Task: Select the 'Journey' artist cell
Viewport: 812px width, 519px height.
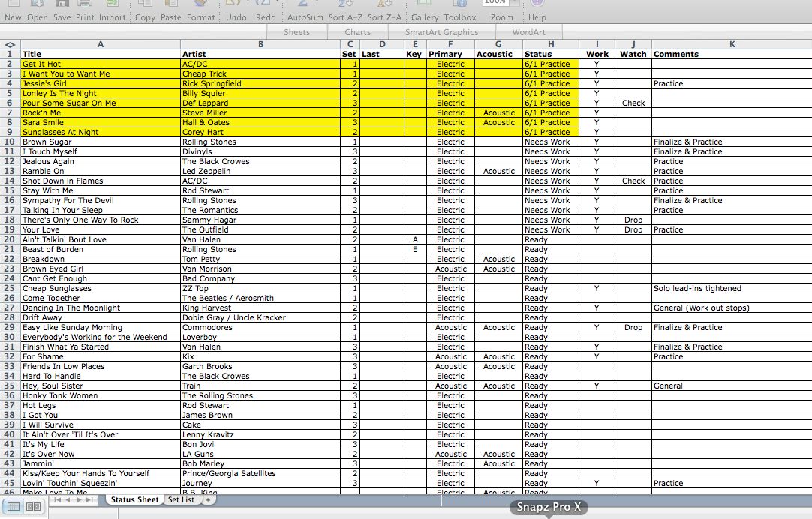Action: pyautogui.click(x=260, y=483)
